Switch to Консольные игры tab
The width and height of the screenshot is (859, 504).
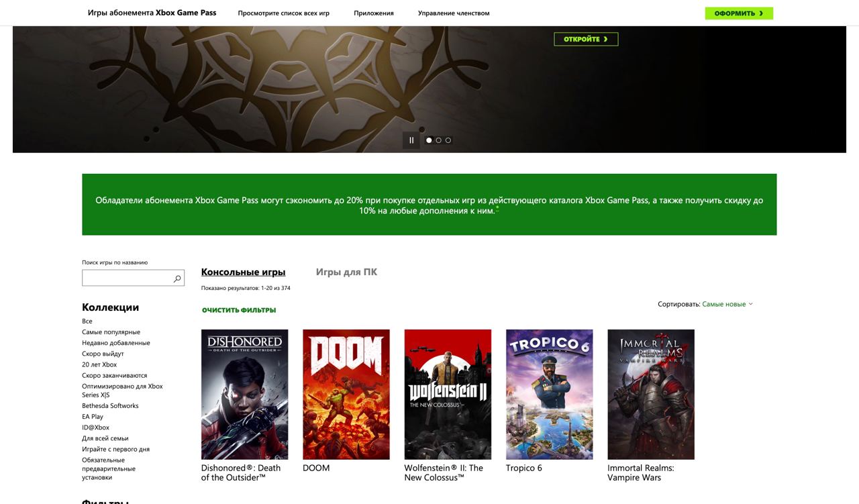(x=243, y=272)
